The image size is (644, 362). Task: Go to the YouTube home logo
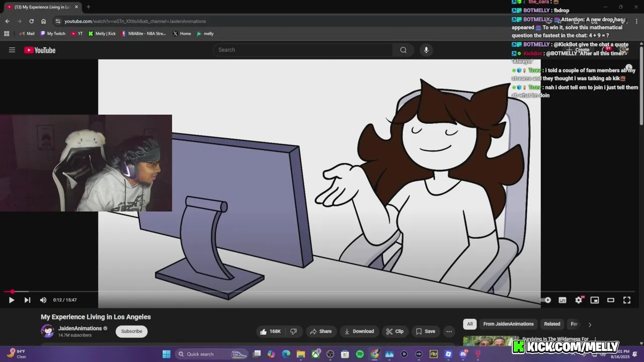[40, 50]
